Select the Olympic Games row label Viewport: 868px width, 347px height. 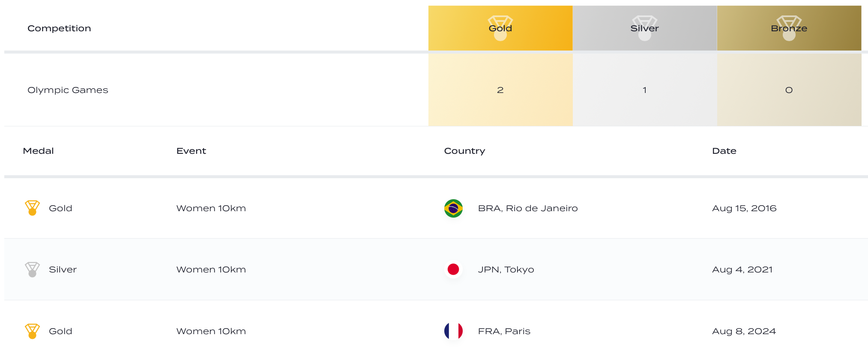[68, 90]
